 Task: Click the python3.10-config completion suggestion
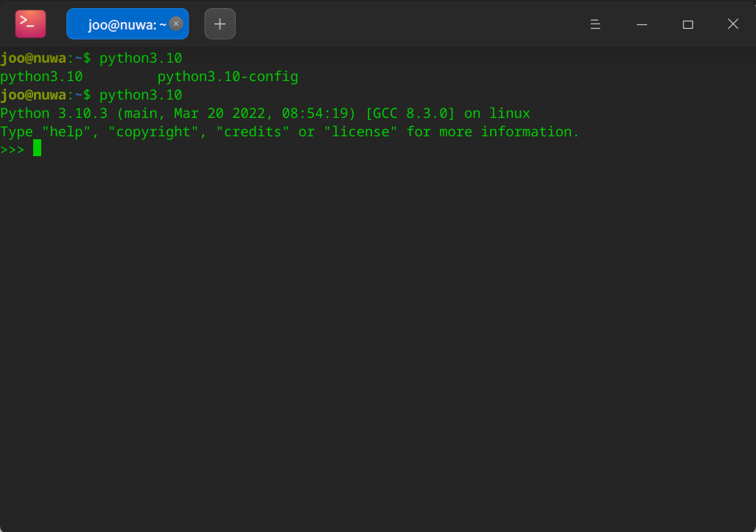pyautogui.click(x=227, y=76)
